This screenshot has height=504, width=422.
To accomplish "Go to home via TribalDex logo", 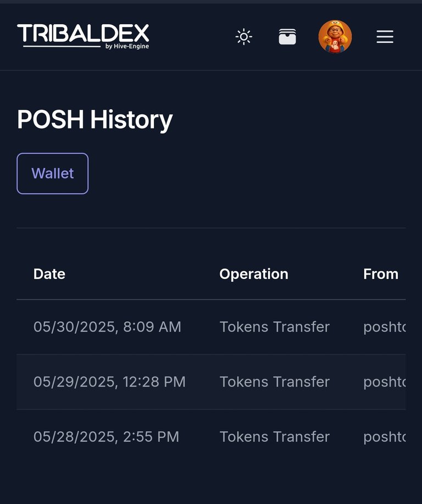I will point(83,36).
